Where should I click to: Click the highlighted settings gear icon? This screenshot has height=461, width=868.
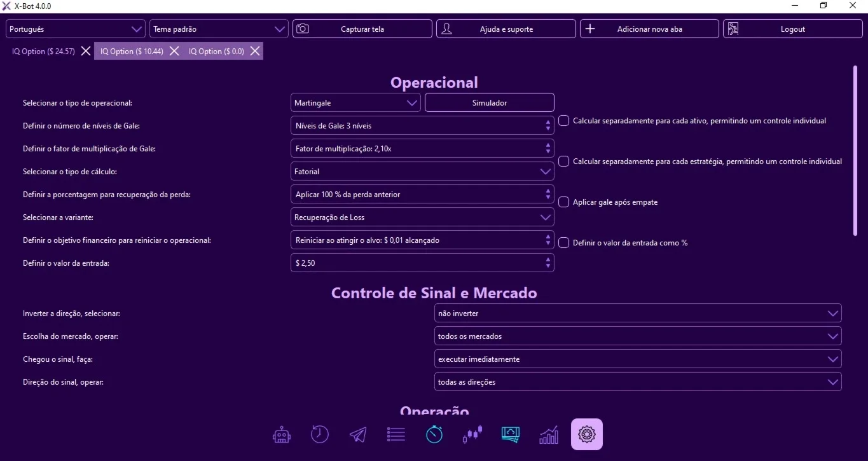pyautogui.click(x=587, y=434)
